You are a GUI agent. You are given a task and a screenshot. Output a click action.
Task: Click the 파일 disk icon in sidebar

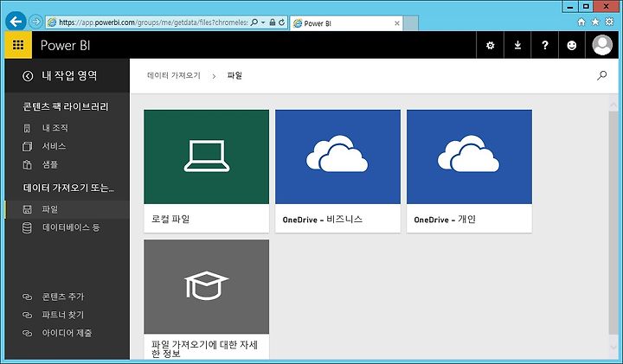27,209
